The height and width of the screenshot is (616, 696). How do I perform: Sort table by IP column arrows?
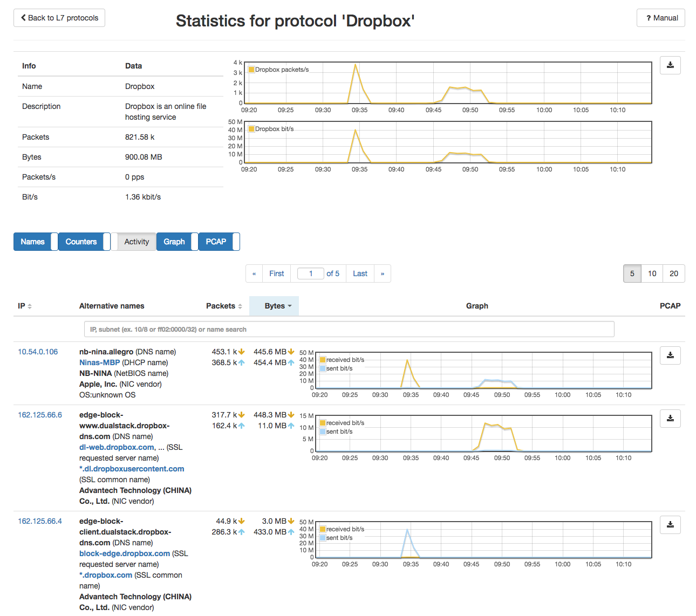pyautogui.click(x=30, y=306)
